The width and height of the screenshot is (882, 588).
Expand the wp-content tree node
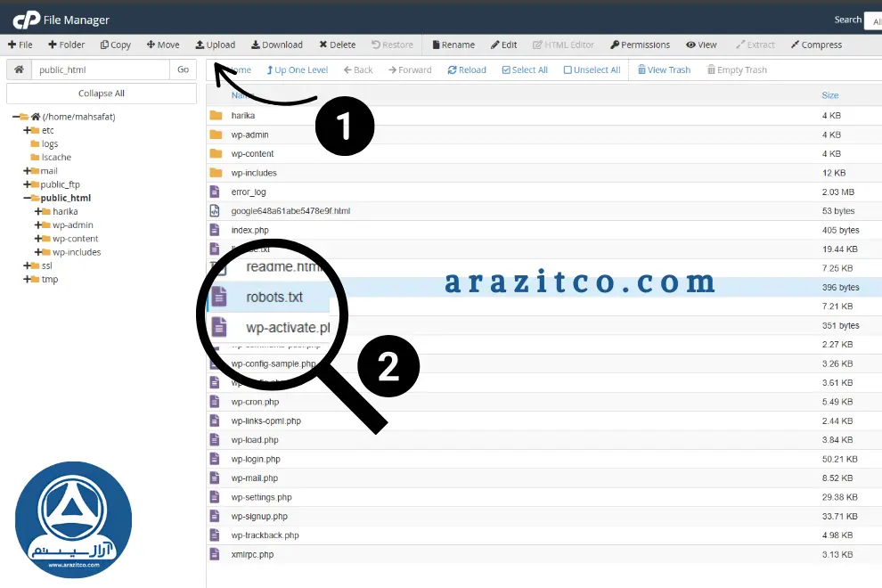39,239
